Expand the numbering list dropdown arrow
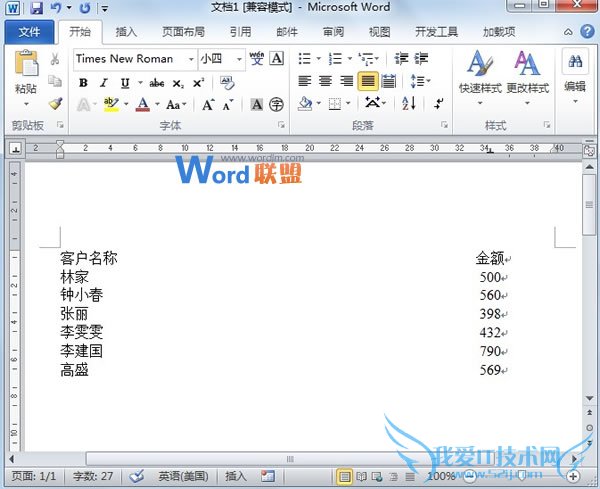The height and width of the screenshot is (489, 600). [x=350, y=59]
